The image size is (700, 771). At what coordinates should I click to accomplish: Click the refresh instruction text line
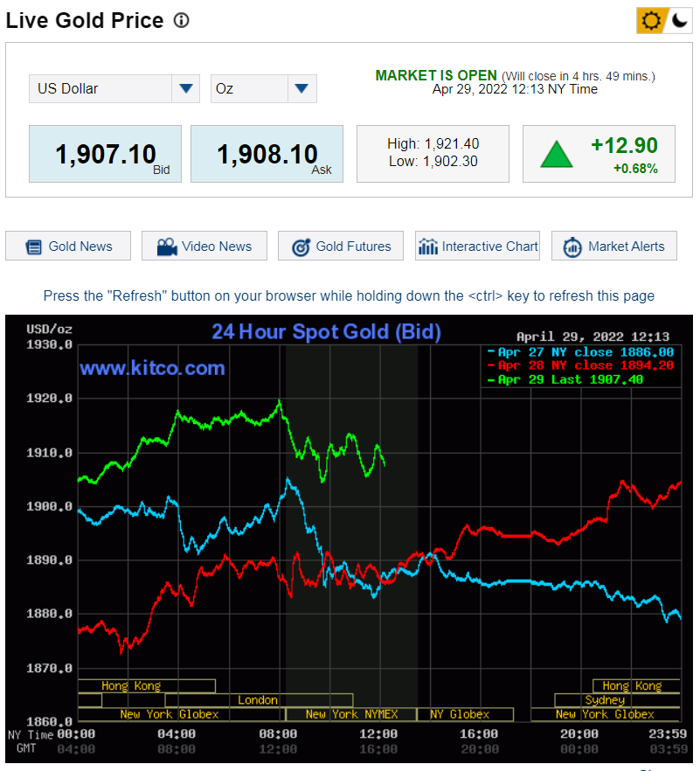(x=349, y=295)
